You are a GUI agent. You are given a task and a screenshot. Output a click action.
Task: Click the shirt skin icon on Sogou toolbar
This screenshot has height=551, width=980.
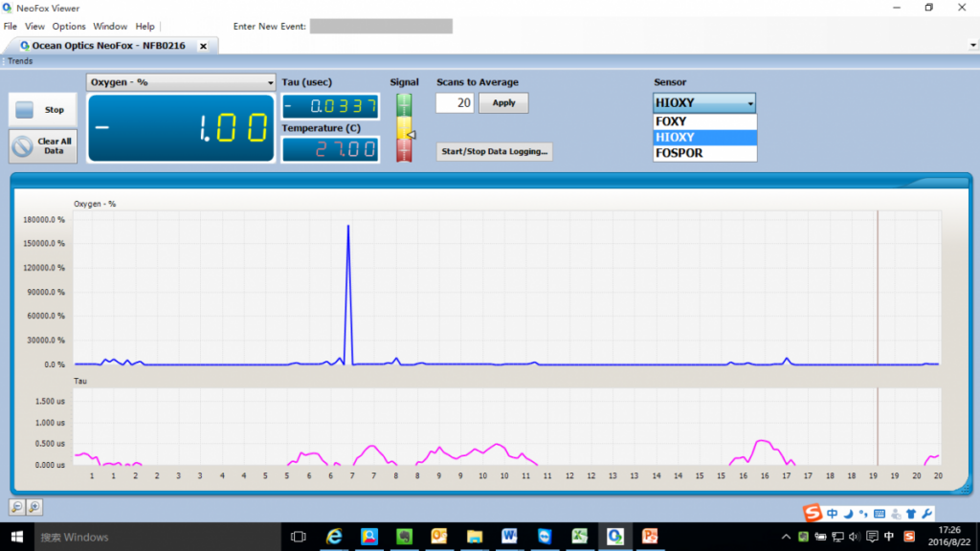(x=911, y=514)
